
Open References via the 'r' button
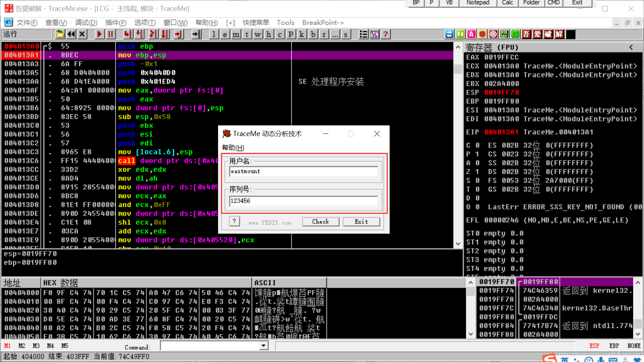pyautogui.click(x=324, y=34)
